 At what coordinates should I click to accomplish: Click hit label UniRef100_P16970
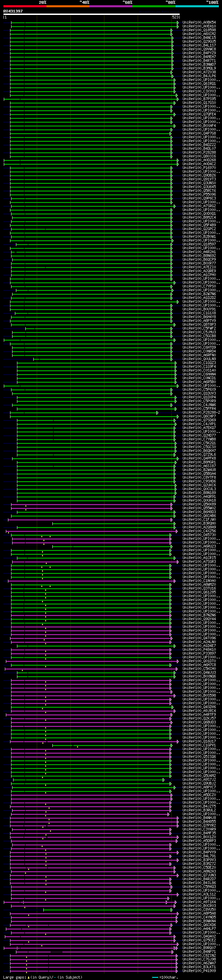199,168
